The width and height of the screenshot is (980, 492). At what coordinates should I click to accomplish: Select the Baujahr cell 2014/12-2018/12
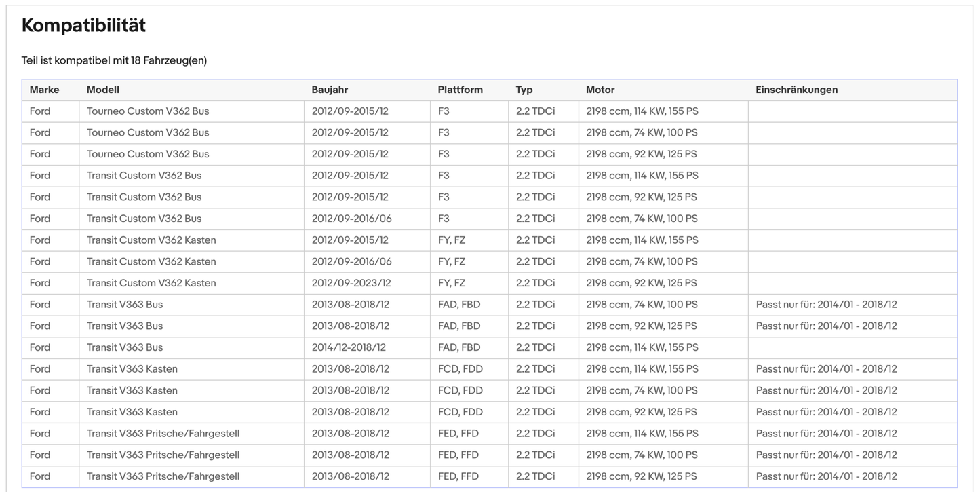coord(349,347)
